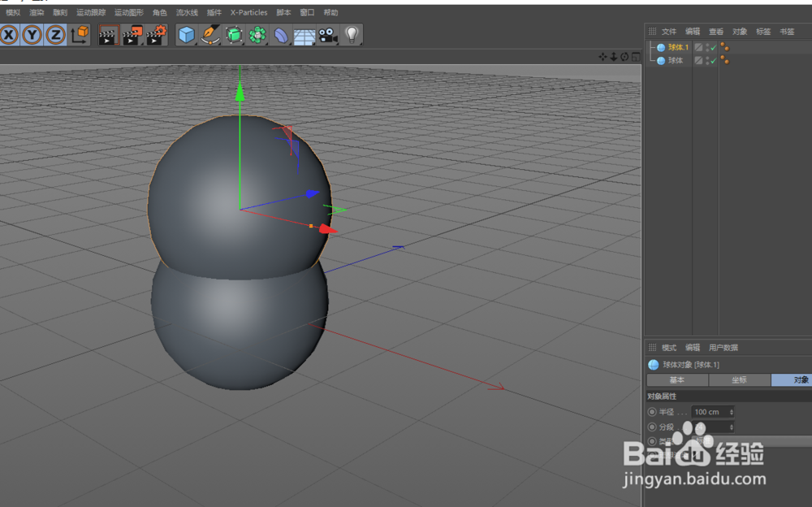812x507 pixels.
Task: Toggle green enable checkmark of 球体.1
Action: coord(714,47)
